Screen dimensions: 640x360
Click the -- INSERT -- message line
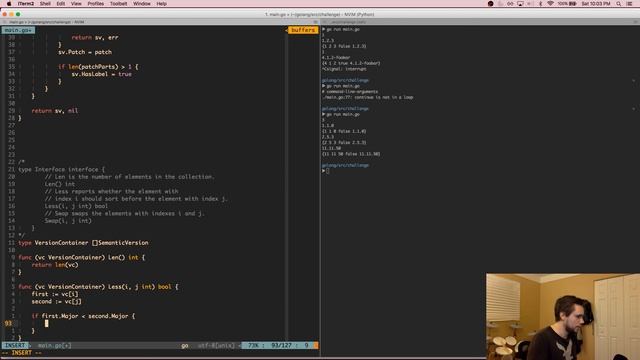point(22,353)
